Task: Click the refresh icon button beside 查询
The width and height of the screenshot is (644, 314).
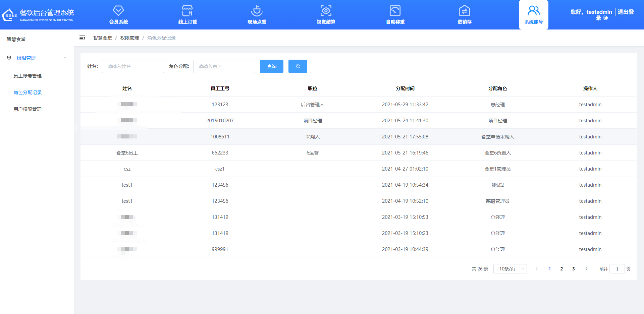Action: coord(298,66)
